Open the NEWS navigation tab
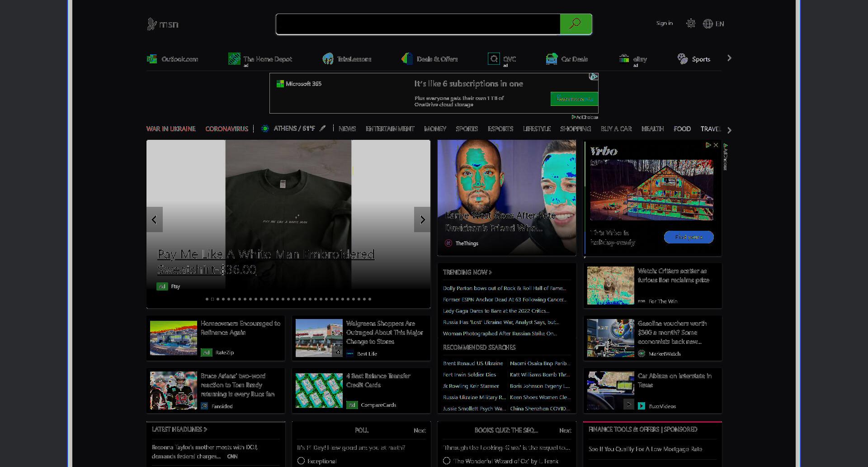This screenshot has width=868, height=467. pos(347,129)
